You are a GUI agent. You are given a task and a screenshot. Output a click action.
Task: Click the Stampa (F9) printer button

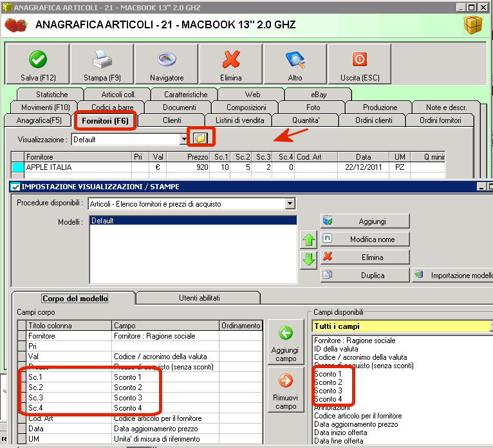(x=102, y=64)
